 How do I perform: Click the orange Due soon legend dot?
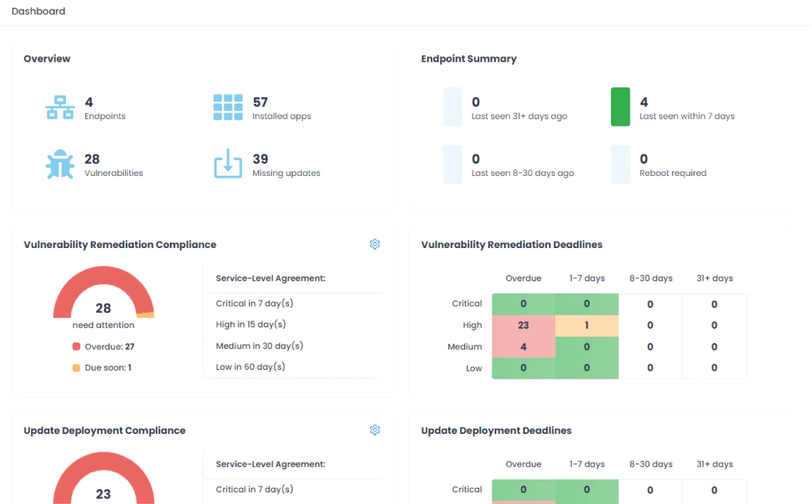click(x=76, y=368)
